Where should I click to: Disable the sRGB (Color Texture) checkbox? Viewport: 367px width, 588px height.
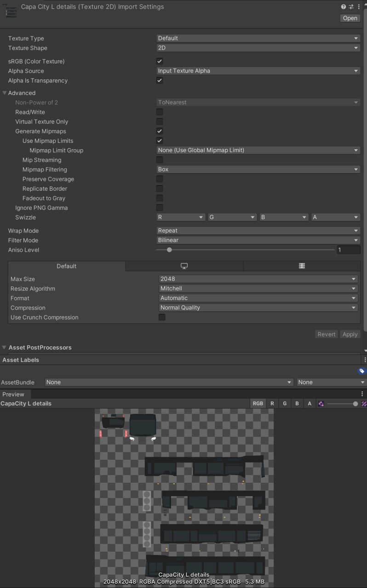[160, 61]
